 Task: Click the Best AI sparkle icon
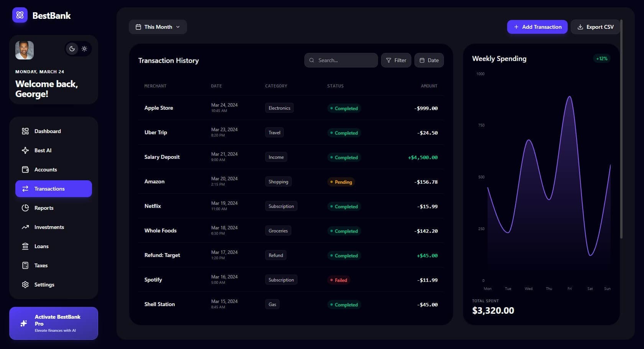click(25, 150)
